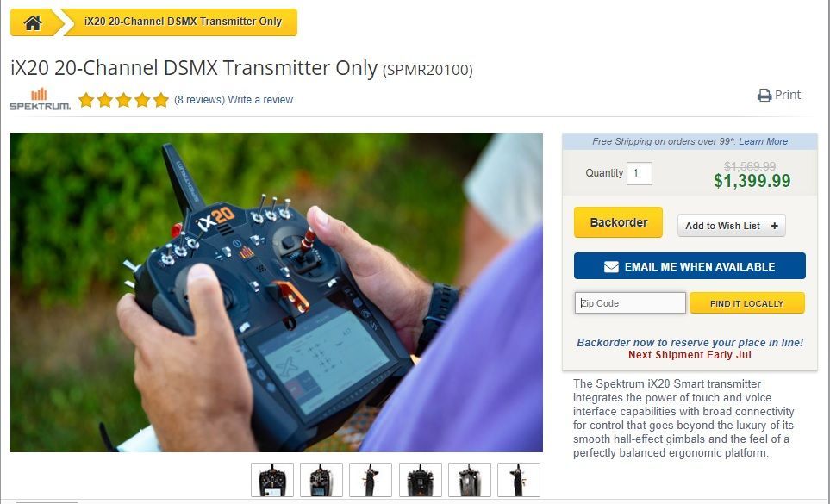This screenshot has width=830, height=504.
Task: Open the free shipping Learn More link
Action: 763,141
